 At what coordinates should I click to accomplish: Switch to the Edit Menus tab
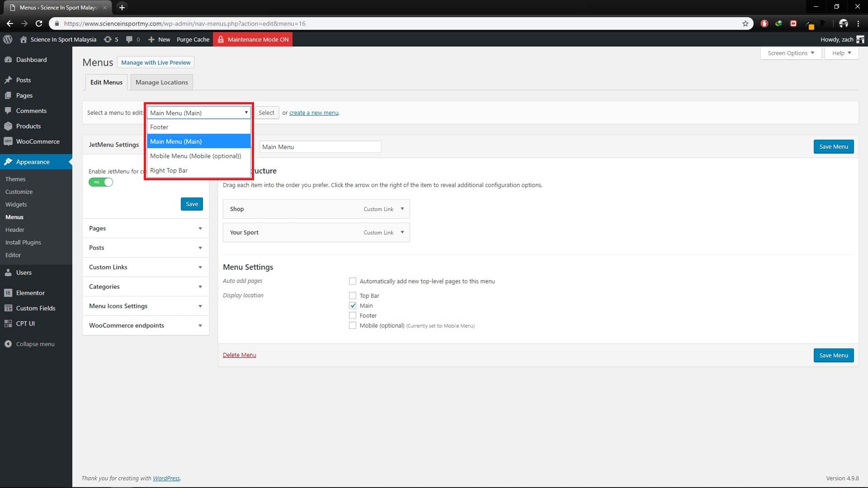coord(106,82)
